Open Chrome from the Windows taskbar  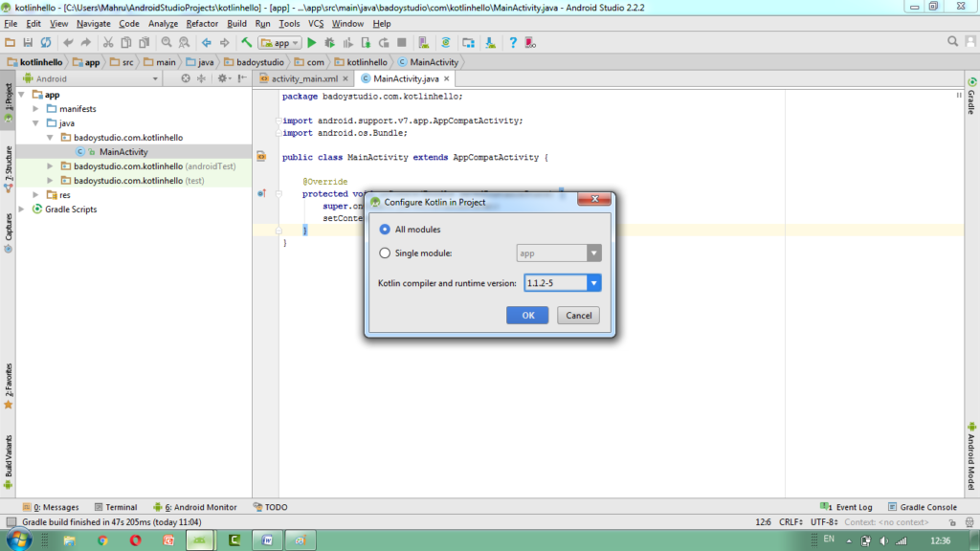pos(102,540)
